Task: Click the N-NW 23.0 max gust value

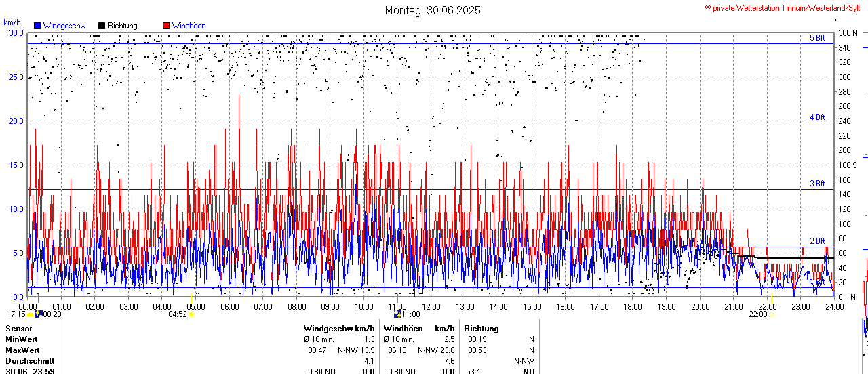Action: (x=437, y=350)
